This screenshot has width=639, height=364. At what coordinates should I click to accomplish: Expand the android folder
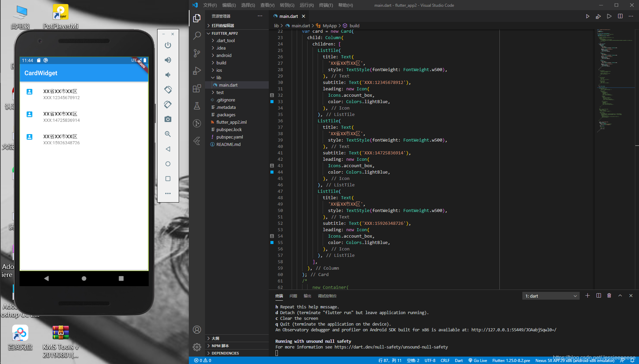click(237, 55)
